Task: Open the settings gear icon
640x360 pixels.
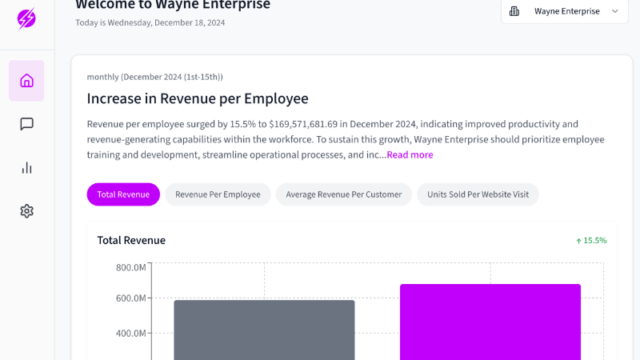Action: click(27, 211)
